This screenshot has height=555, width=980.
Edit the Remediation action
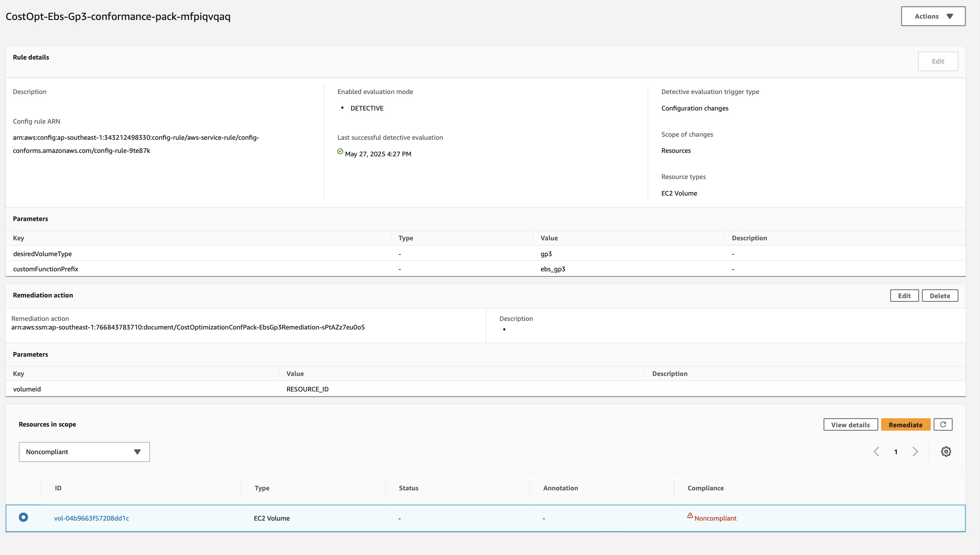pyautogui.click(x=904, y=295)
